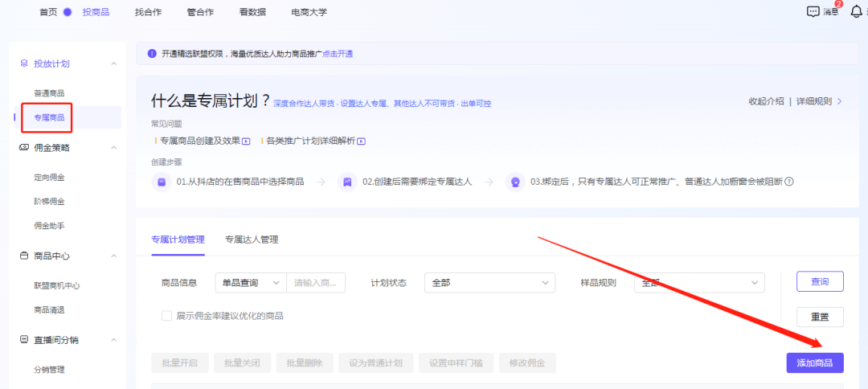Switch to the 专属计划管理 tab
This screenshot has height=389, width=868.
pyautogui.click(x=178, y=240)
